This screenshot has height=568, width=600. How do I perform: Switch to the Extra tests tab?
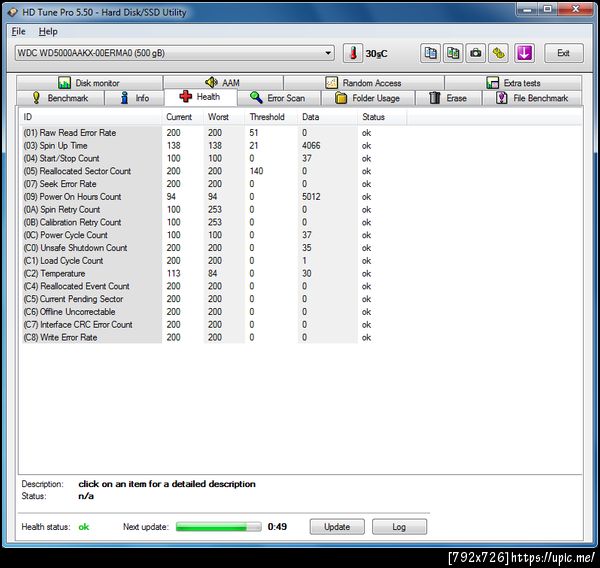pyautogui.click(x=513, y=83)
